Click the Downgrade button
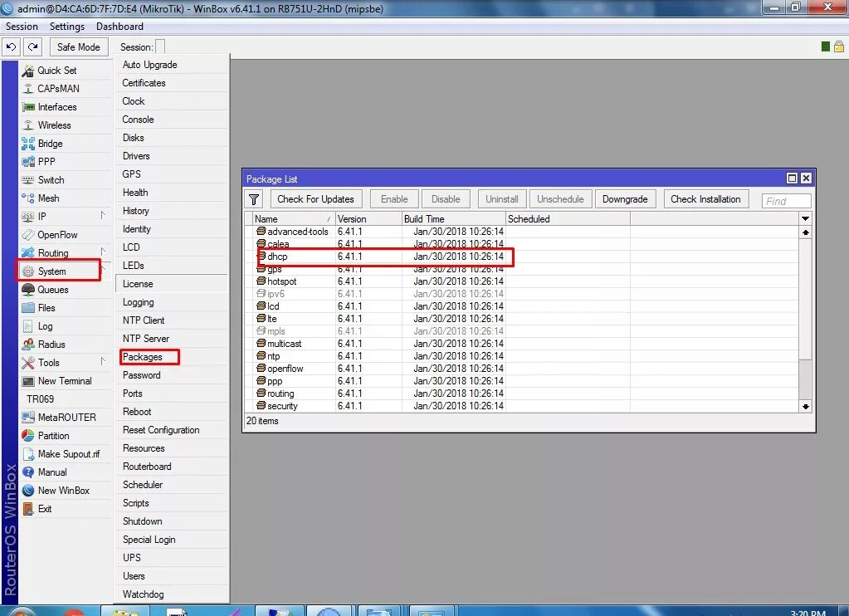The image size is (849, 616). point(625,199)
